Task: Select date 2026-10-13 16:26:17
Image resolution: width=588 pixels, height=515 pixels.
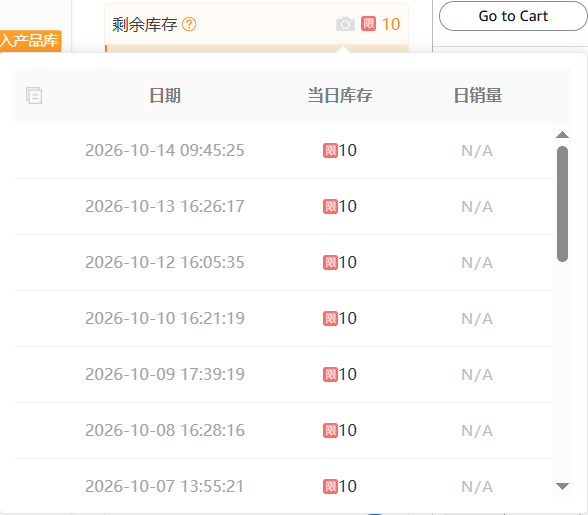Action: coord(165,206)
